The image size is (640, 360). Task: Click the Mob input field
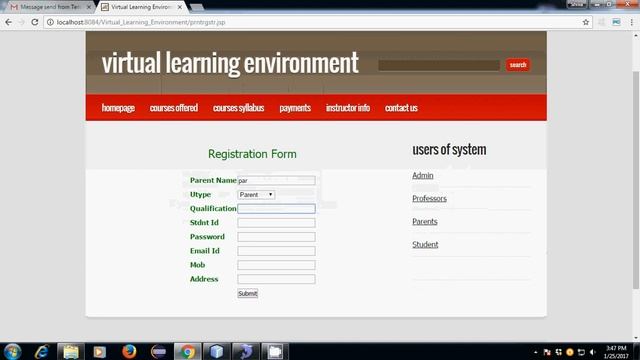[x=276, y=265]
